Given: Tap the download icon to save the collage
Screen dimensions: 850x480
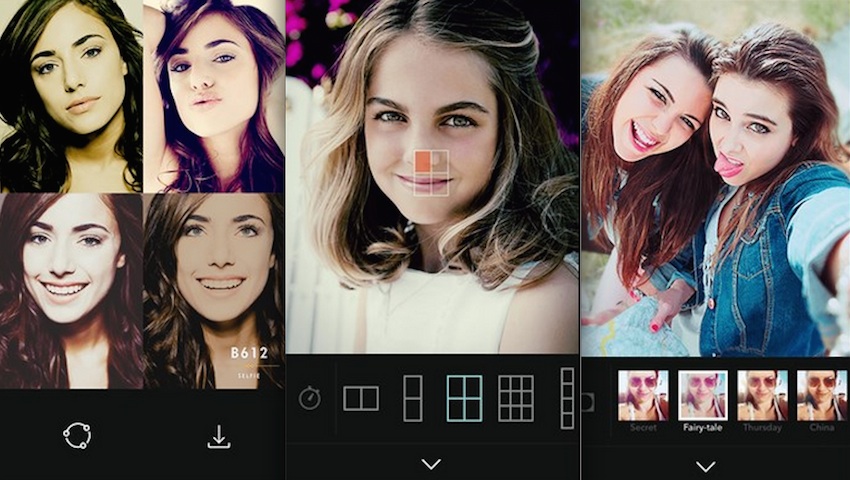Looking at the screenshot, I should [x=219, y=437].
